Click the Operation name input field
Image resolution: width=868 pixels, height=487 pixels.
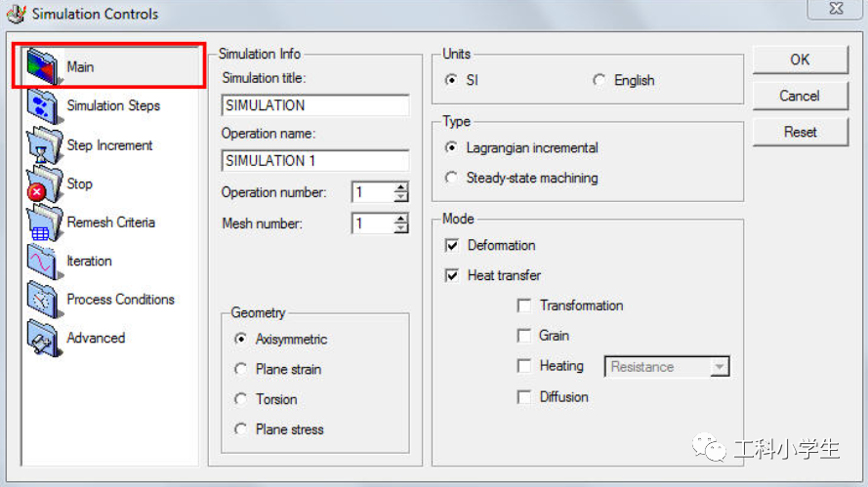[x=315, y=160]
